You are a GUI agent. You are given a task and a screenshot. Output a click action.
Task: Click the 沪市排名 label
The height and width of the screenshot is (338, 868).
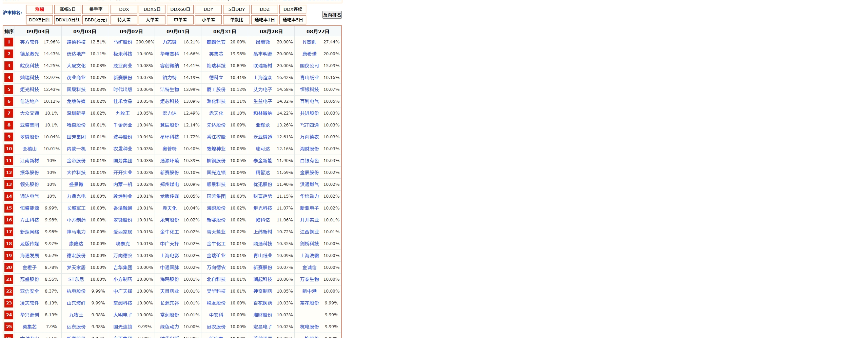coord(13,13)
